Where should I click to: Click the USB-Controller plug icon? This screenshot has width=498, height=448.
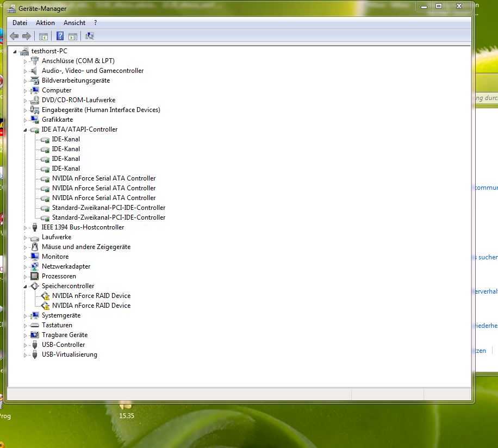(x=35, y=345)
